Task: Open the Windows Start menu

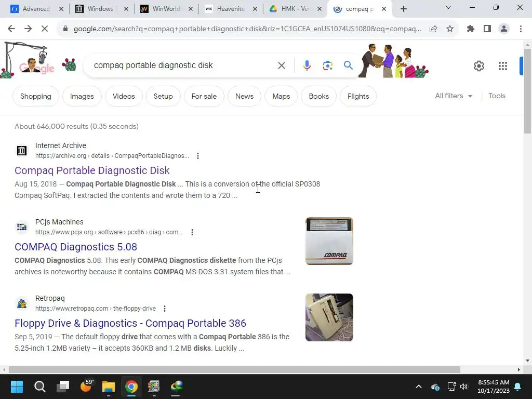Action: coord(17,386)
